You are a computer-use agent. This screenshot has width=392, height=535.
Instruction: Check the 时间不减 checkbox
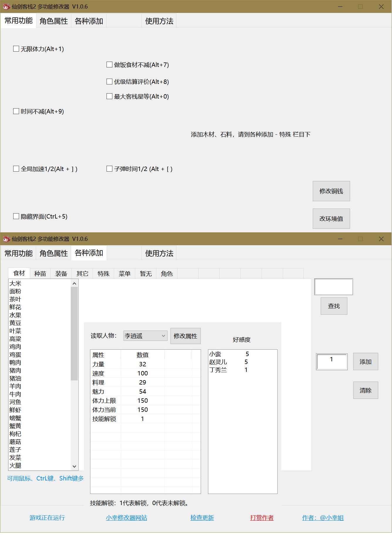[x=16, y=111]
